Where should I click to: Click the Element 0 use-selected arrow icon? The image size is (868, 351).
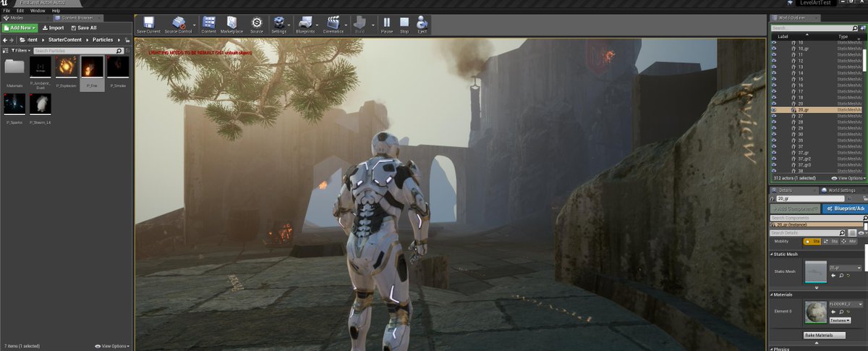coord(833,312)
